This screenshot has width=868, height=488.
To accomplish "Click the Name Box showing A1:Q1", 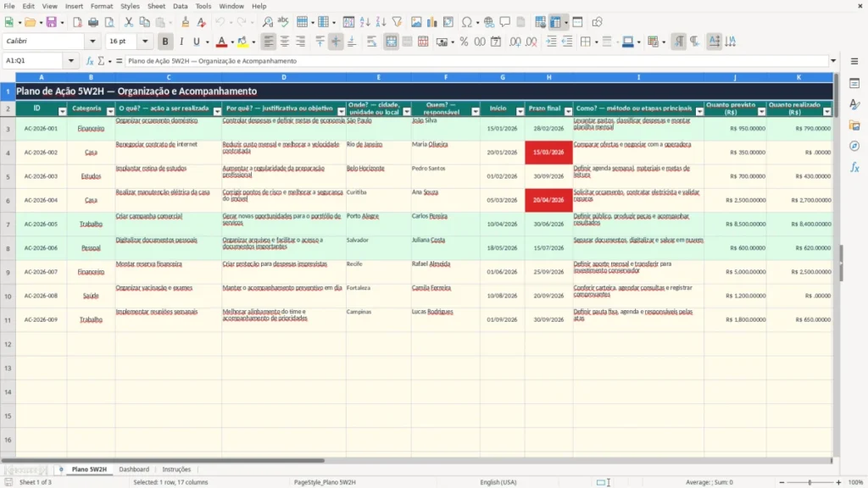I will tap(34, 61).
